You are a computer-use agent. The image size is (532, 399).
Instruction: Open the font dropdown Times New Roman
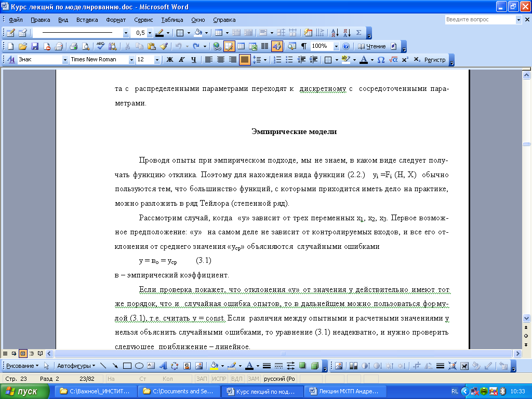tap(131, 60)
